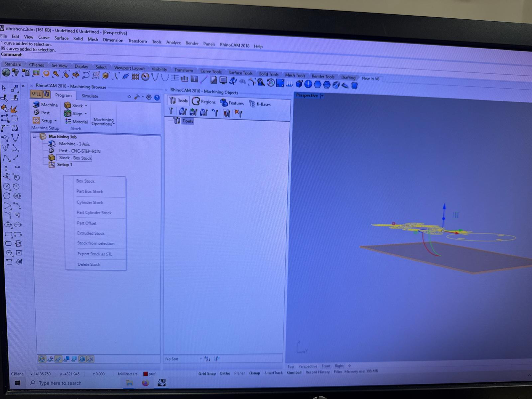This screenshot has width=532, height=399.
Task: Open the Perspective viewport menu arrow
Action: pyautogui.click(x=322, y=96)
